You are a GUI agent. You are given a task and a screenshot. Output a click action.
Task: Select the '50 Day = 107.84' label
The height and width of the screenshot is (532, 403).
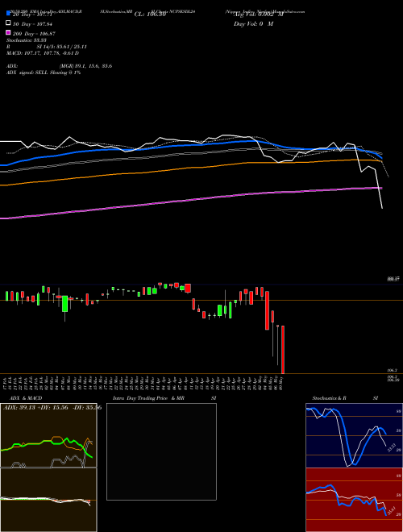(x=32, y=24)
